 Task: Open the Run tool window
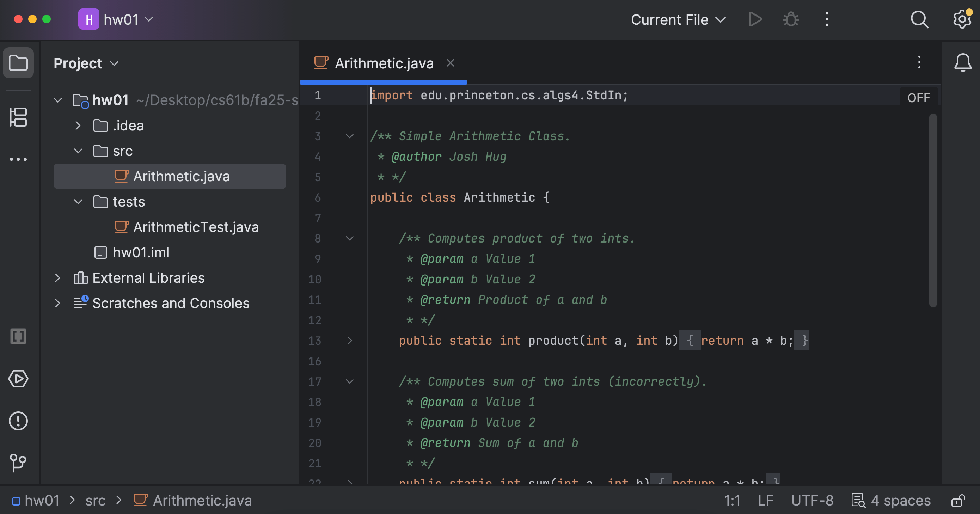(18, 379)
